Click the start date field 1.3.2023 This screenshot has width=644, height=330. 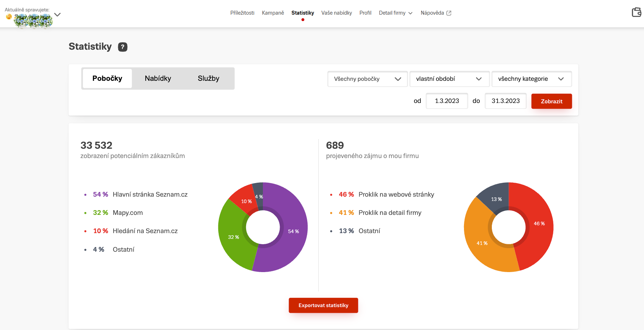(447, 101)
